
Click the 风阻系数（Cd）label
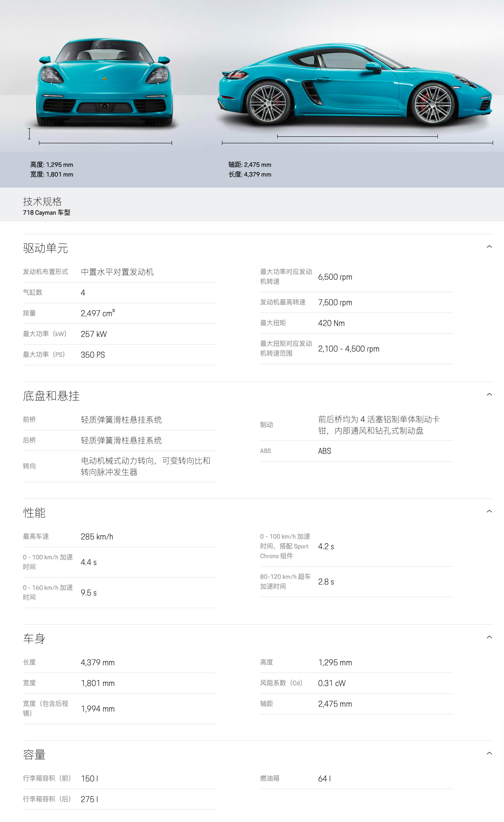[x=281, y=683]
